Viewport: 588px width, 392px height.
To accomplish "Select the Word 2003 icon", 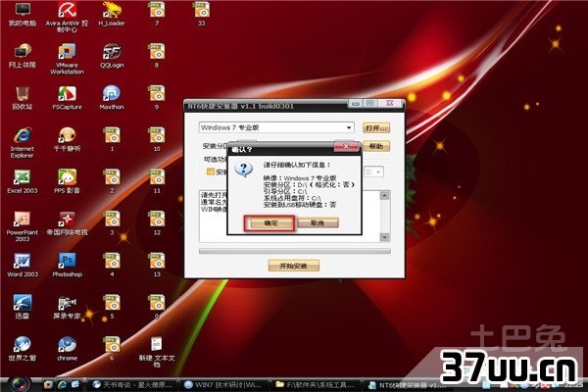I will (23, 266).
